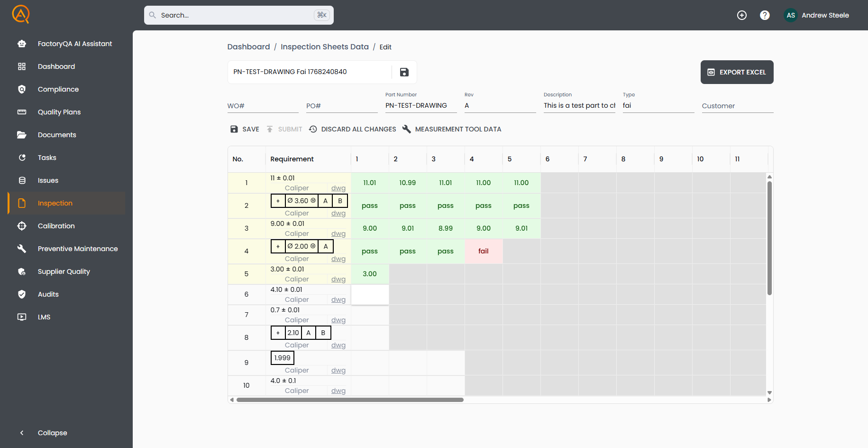
Task: Select Calibration in the sidebar
Action: [x=56, y=226]
